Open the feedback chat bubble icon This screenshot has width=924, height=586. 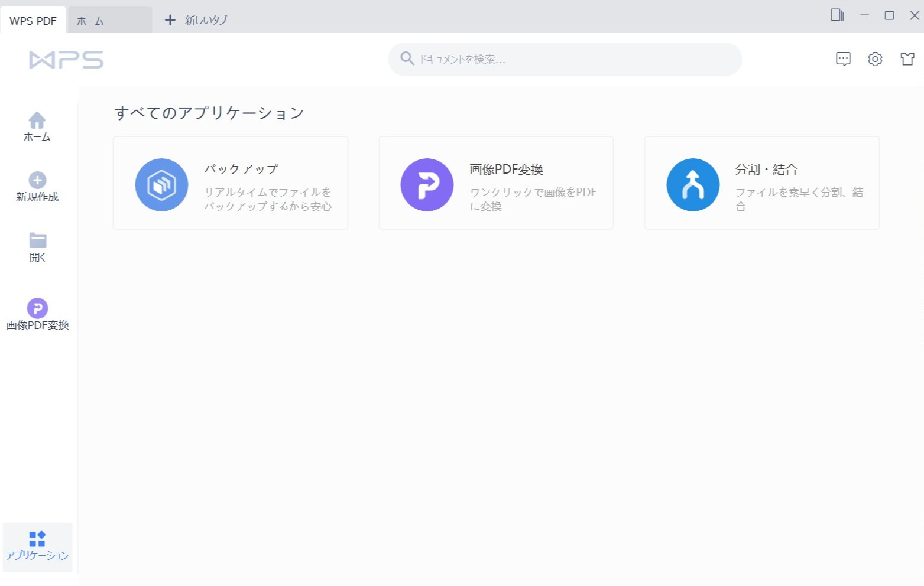coord(843,59)
